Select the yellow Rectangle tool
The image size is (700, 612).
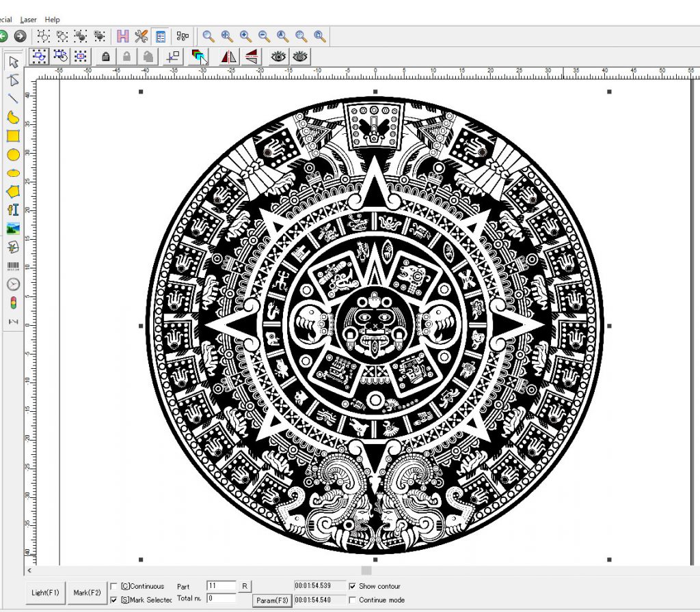pos(14,136)
